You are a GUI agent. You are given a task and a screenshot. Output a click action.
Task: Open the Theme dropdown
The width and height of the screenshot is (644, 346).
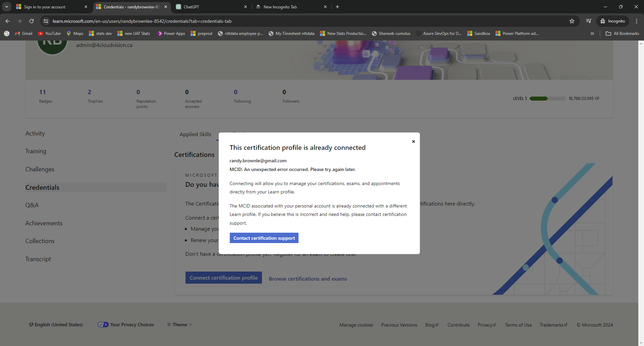[179, 324]
